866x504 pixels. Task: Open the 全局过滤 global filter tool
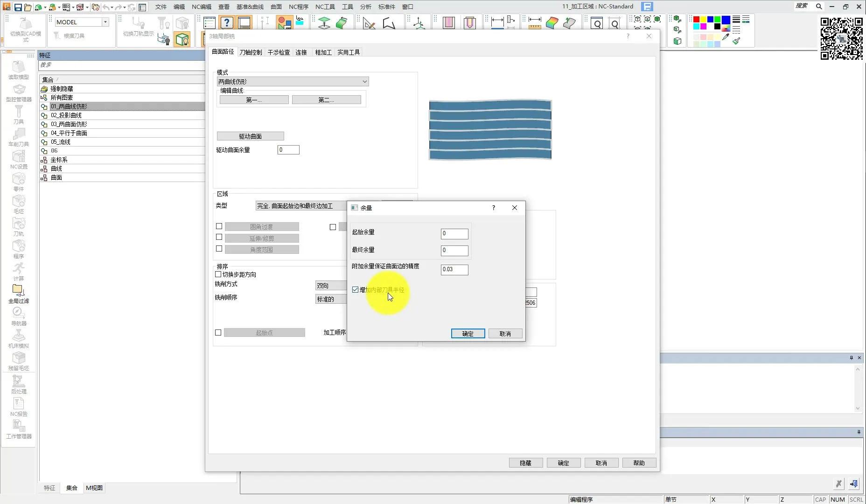pos(18,294)
